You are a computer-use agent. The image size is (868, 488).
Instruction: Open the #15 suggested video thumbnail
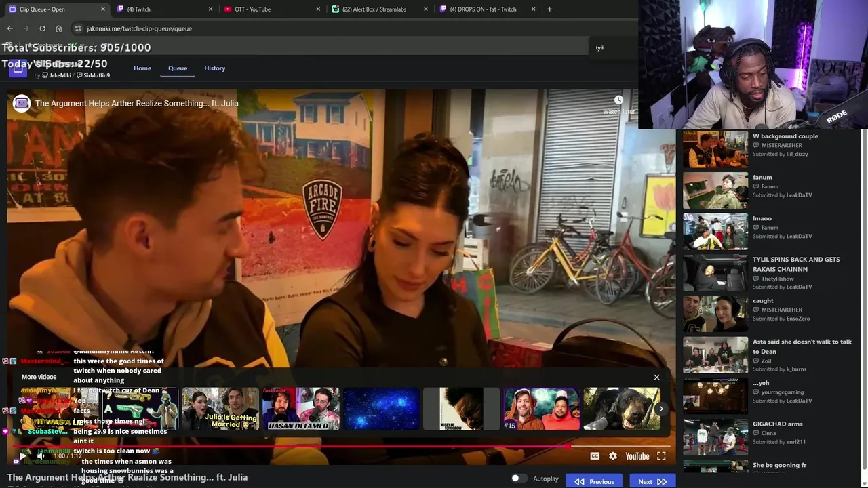(x=542, y=409)
